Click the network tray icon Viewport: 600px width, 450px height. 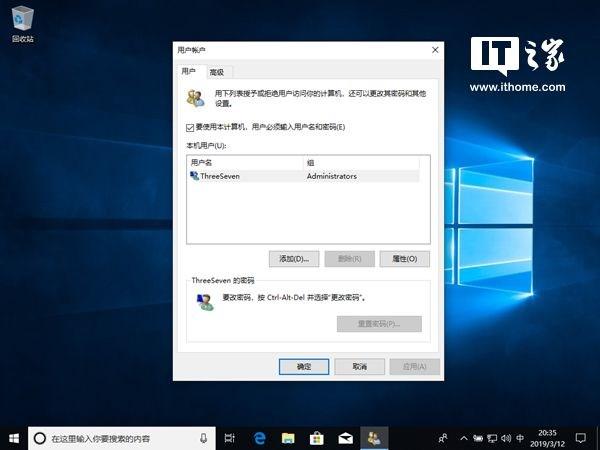point(492,438)
